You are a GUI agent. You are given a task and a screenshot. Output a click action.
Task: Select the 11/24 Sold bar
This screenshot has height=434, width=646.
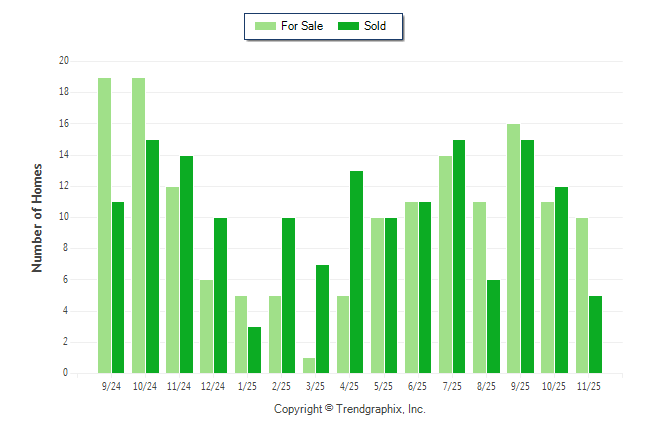coord(186,264)
